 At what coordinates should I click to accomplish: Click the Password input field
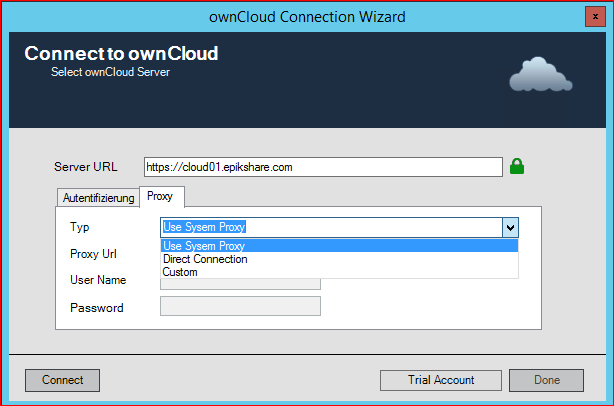pyautogui.click(x=240, y=306)
